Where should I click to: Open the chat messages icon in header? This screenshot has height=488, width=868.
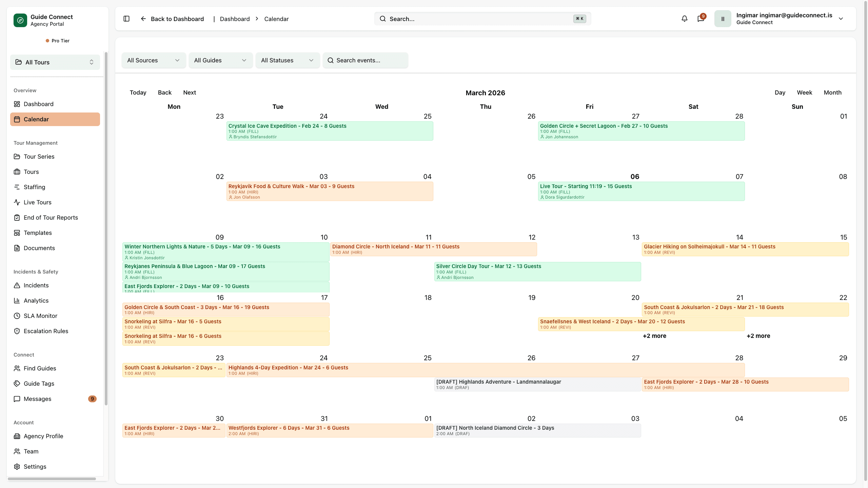(x=701, y=19)
